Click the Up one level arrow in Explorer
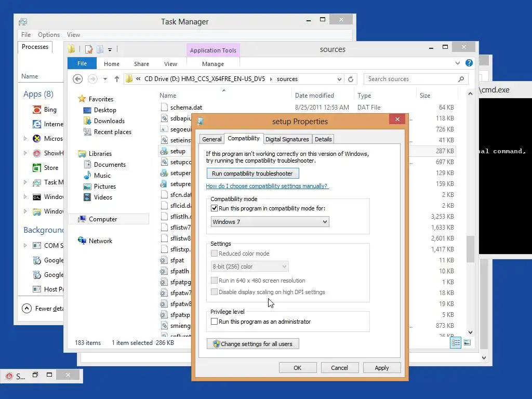 (117, 79)
